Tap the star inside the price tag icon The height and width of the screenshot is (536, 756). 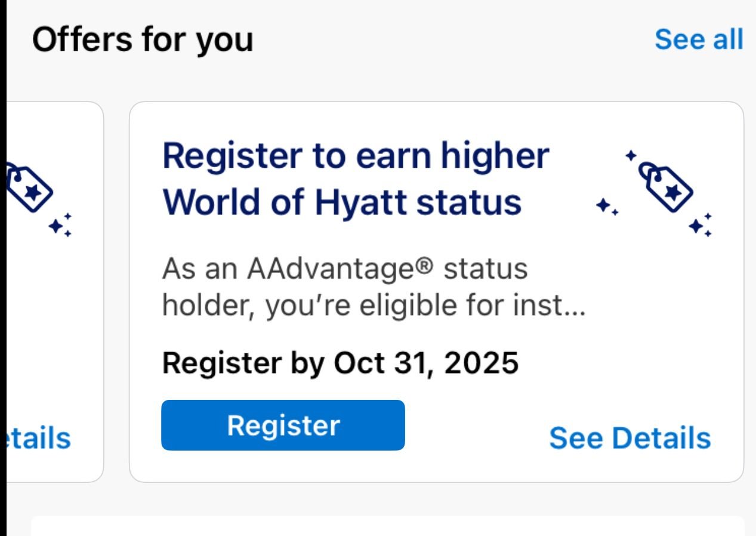tap(674, 191)
